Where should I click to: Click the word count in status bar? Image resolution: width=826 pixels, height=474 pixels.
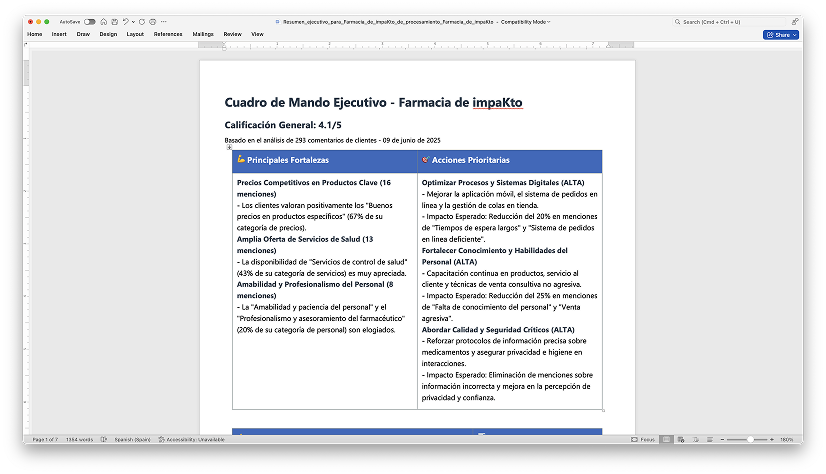(78, 439)
